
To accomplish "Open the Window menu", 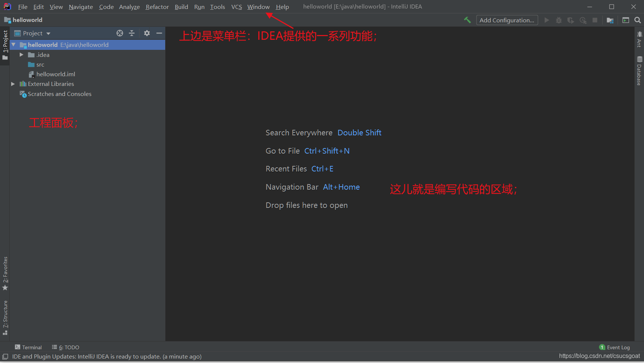I will click(x=258, y=7).
